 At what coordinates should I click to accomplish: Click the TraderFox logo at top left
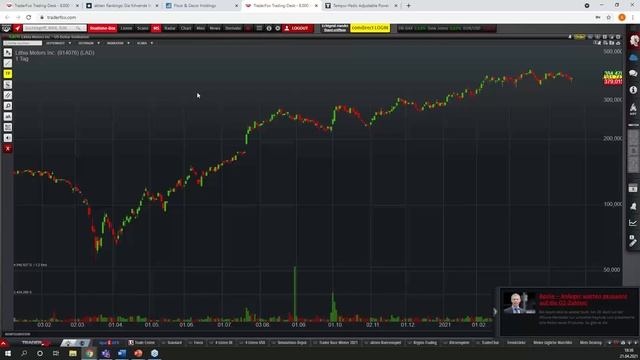[x=6, y=28]
